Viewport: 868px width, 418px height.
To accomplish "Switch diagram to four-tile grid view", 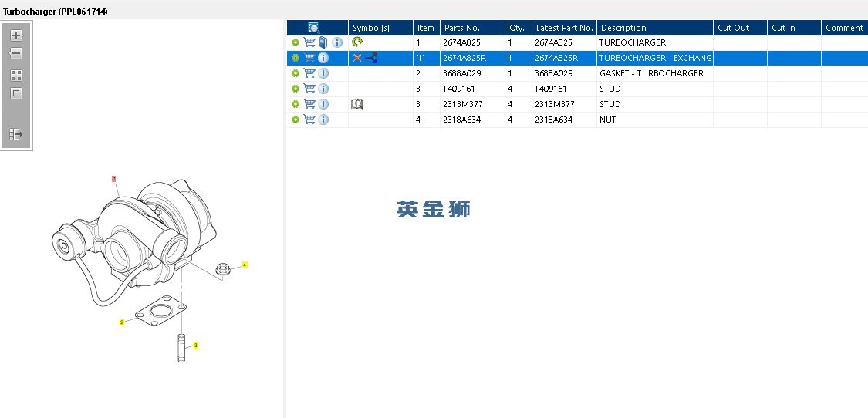I will (16, 76).
